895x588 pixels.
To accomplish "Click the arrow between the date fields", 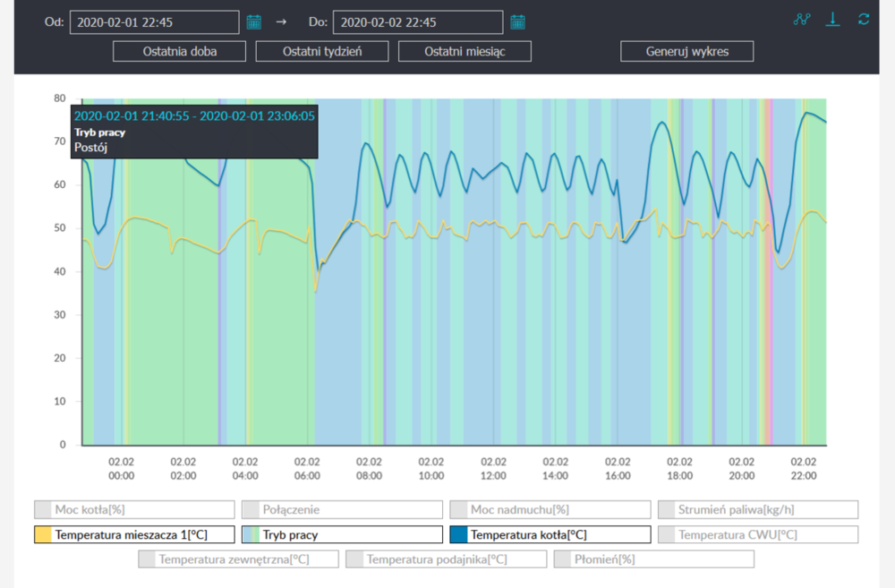I will pos(281,21).
